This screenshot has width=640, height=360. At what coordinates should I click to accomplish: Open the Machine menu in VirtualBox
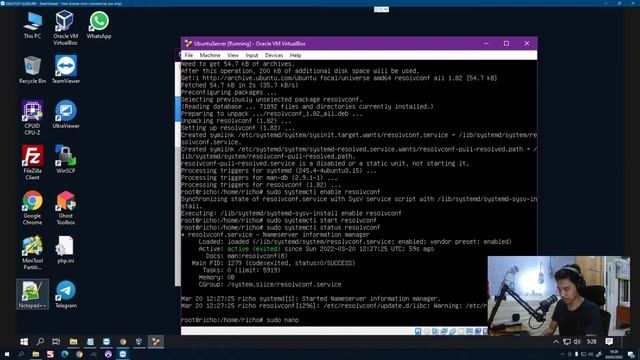pyautogui.click(x=210, y=55)
